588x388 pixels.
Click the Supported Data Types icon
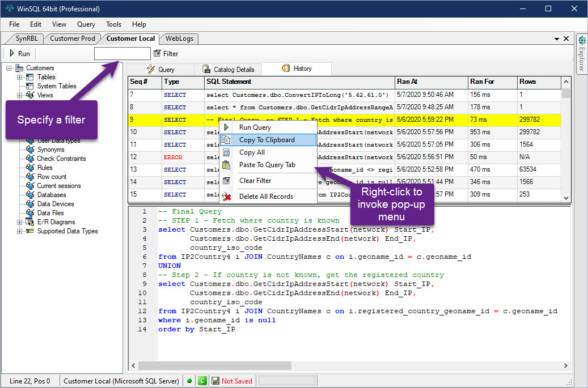click(29, 231)
